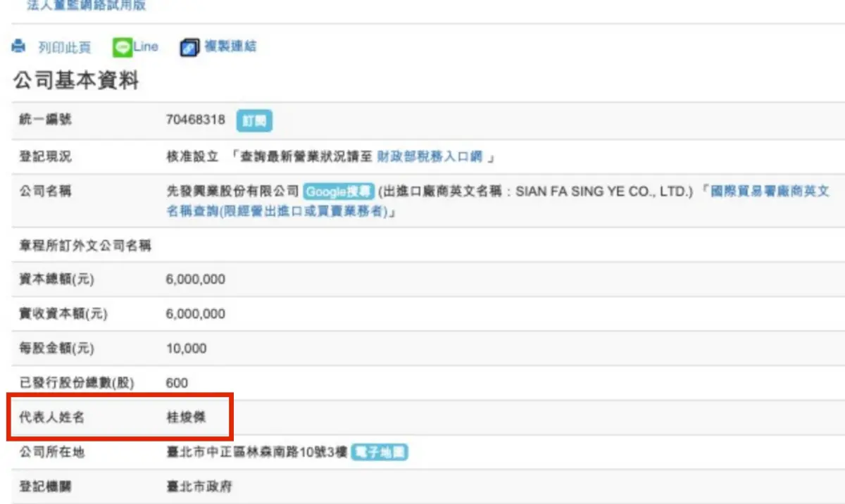
Task: Click the 資本總額(元) row label
Action: click(56, 279)
